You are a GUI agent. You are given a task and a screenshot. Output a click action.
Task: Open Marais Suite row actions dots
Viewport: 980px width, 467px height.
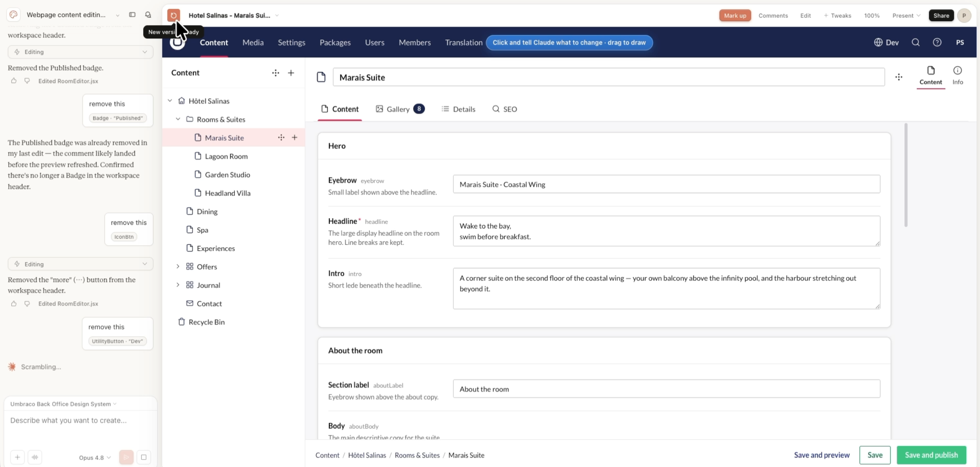281,137
